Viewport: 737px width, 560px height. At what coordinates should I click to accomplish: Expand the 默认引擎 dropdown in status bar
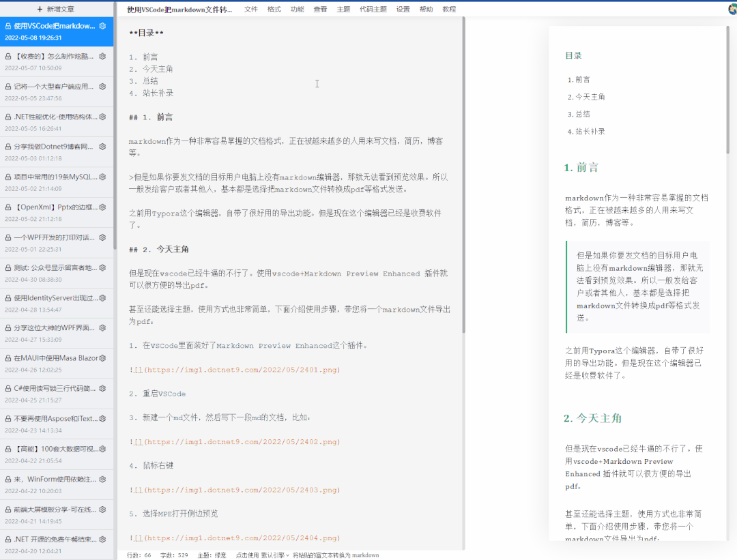point(276,555)
